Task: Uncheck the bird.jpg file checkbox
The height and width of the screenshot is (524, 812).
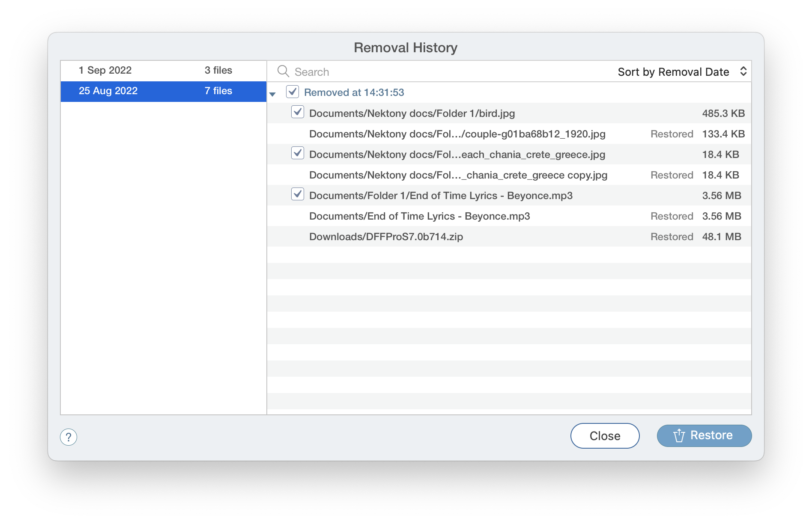Action: coord(298,112)
